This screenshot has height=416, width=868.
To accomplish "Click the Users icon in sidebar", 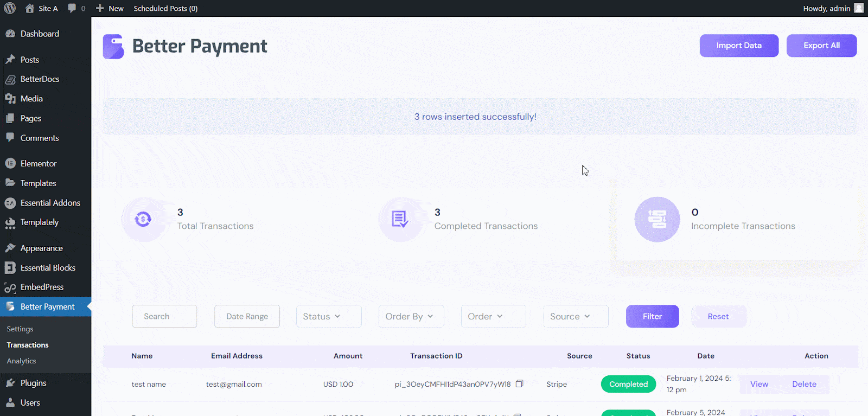I will pos(10,402).
